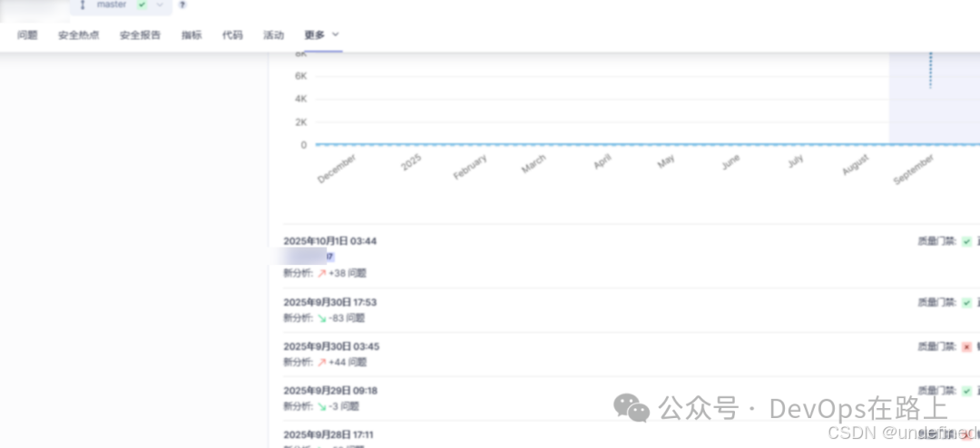Select analysis entry 2025年9月29日 09:18
The image size is (980, 448).
pyautogui.click(x=330, y=391)
